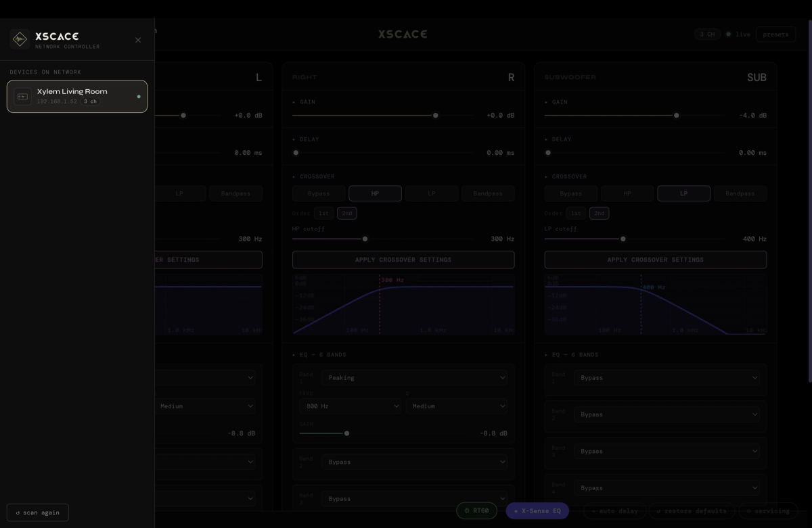The width and height of the screenshot is (812, 528).
Task: Open Right Band 2 Bypass dropdown
Action: point(415,462)
